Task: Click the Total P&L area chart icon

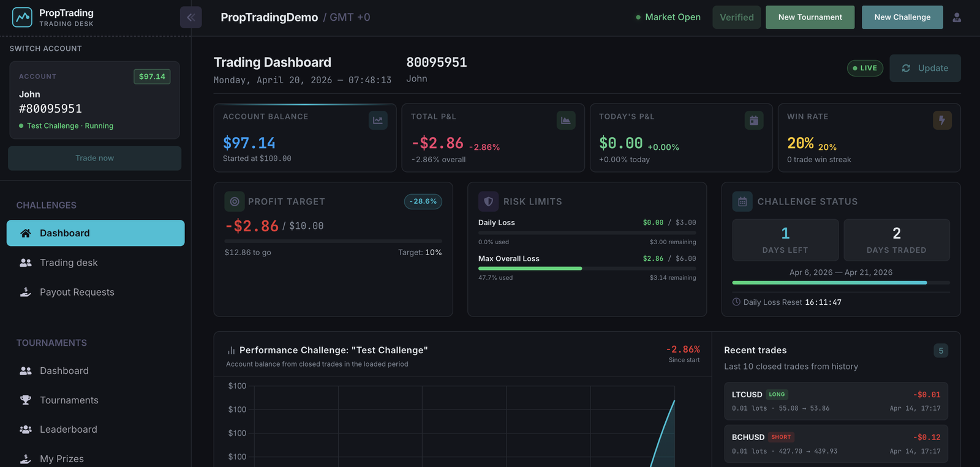Action: [x=566, y=121]
